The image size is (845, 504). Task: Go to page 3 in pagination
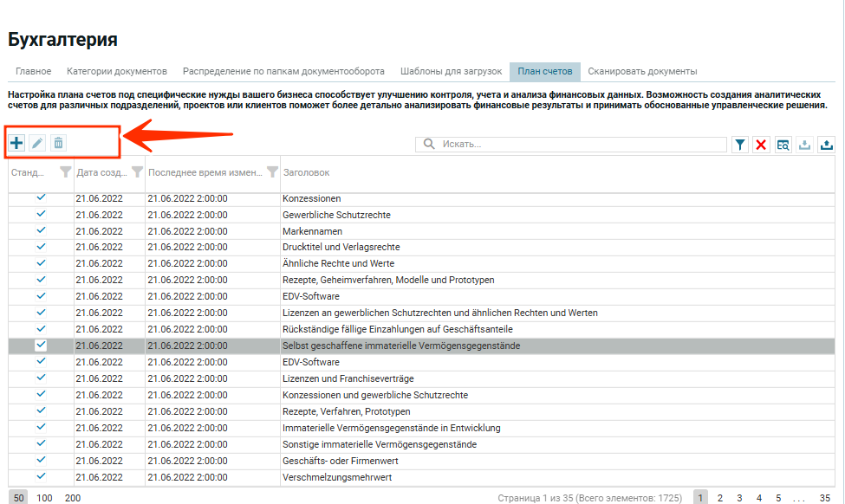(x=739, y=498)
